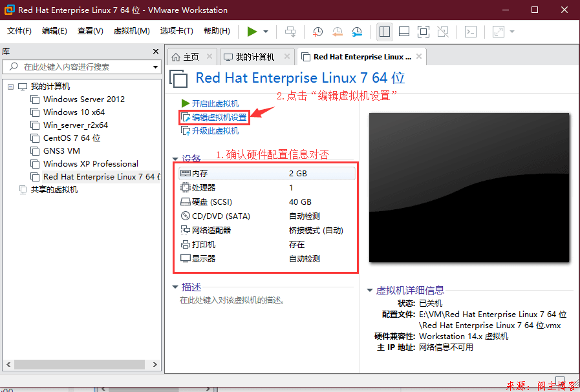Click the revert to snapshot icon
Viewport: 580px width, 392px height.
[337, 32]
